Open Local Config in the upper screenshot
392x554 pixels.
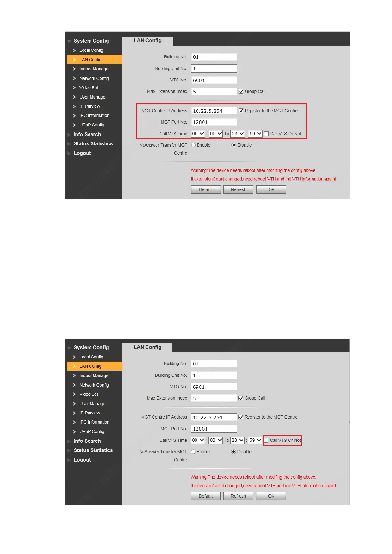91,50
